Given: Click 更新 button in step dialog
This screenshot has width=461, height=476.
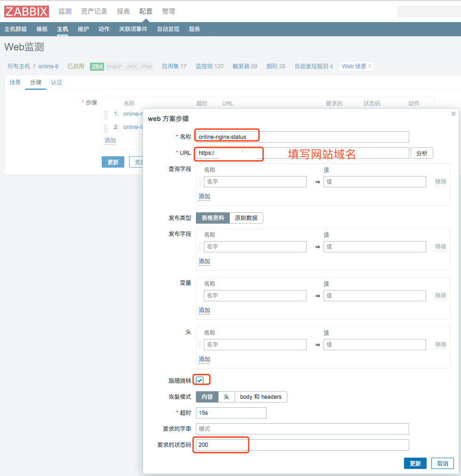Looking at the screenshot, I should pyautogui.click(x=415, y=464).
